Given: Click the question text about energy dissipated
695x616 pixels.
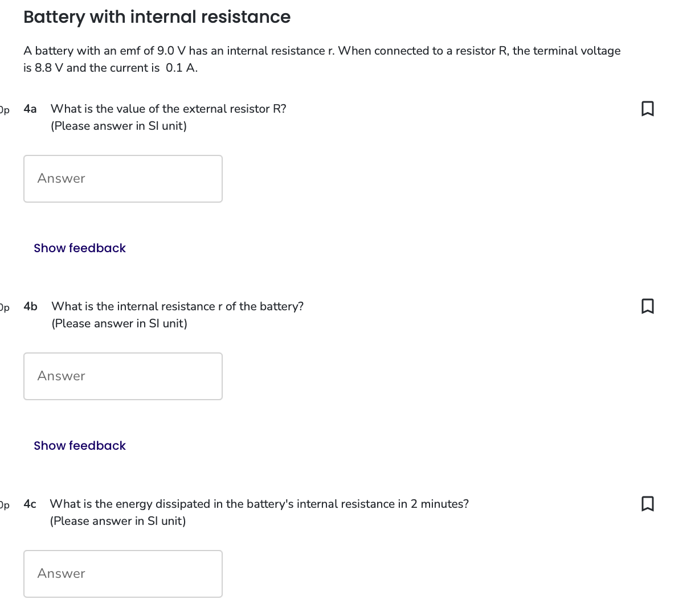Looking at the screenshot, I should (259, 504).
